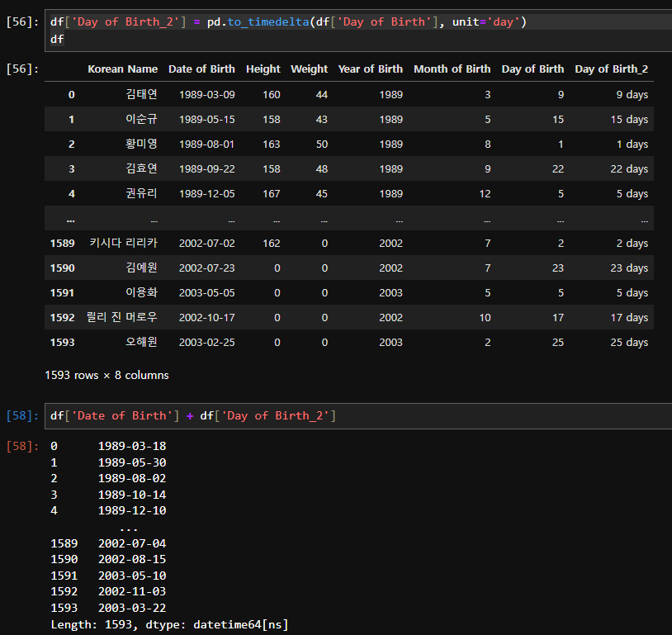Click output value 2003-03-22
Image resolution: width=672 pixels, height=635 pixels.
[x=132, y=608]
